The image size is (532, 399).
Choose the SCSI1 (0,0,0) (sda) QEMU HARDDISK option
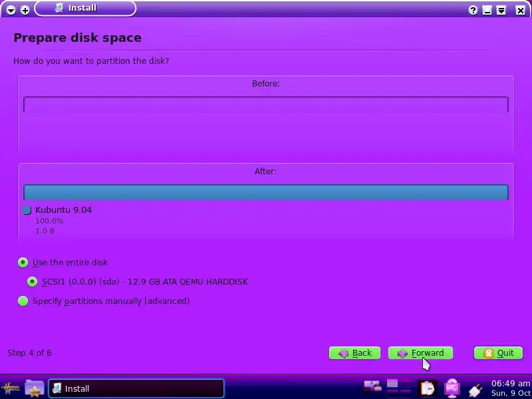[x=138, y=281]
